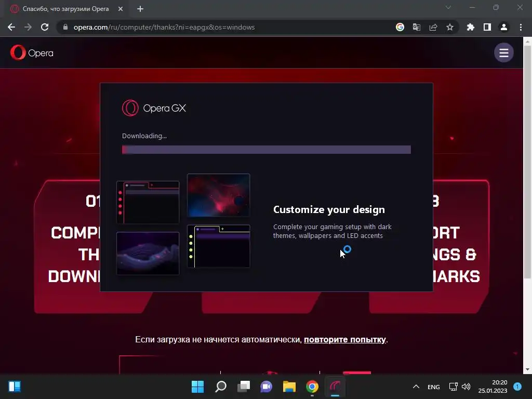Go back with the browser back arrow
532x399 pixels.
pos(11,27)
